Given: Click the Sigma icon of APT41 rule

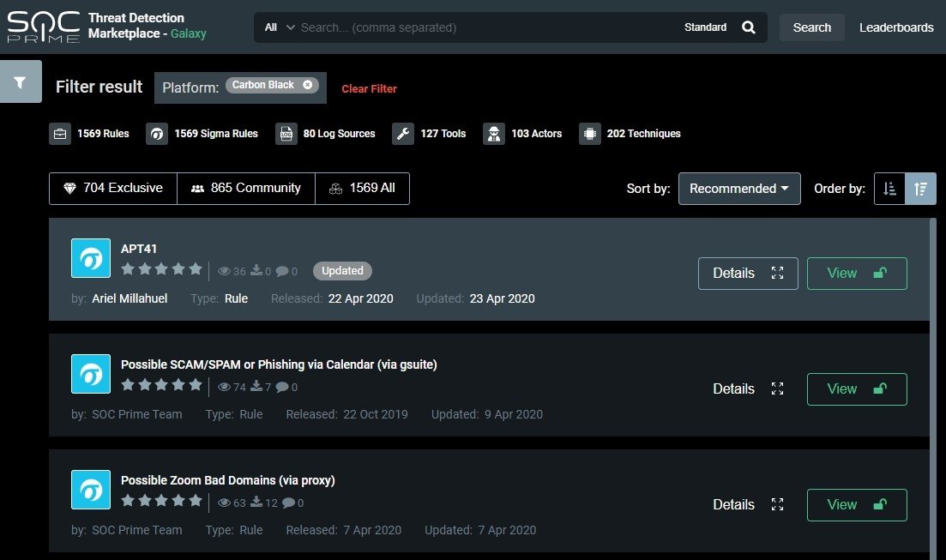Looking at the screenshot, I should (x=91, y=258).
